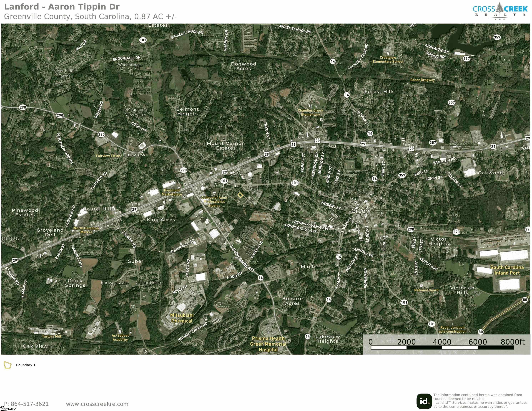
Task: Click the 'Forest Hills' neighborhood label
Action: coord(379,92)
